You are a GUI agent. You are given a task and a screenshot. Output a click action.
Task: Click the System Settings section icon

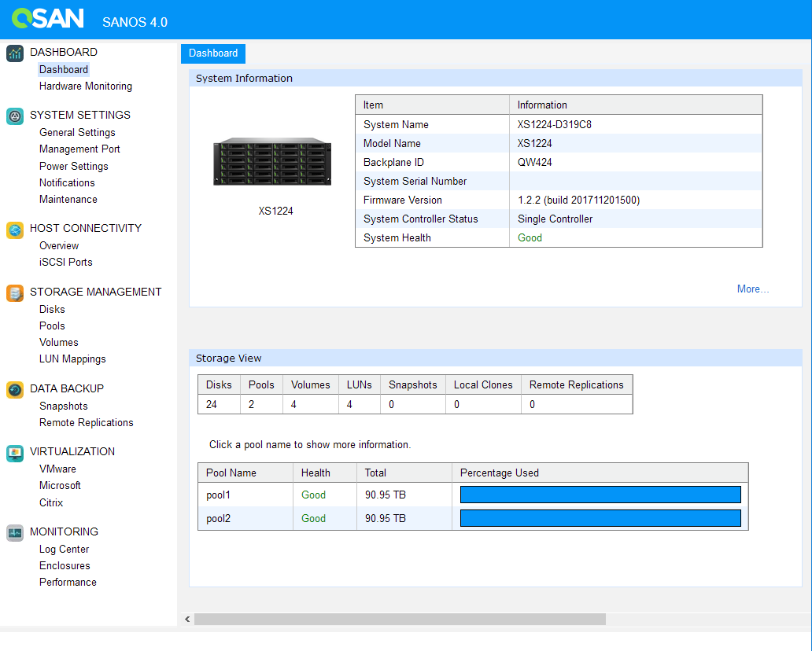click(x=15, y=116)
